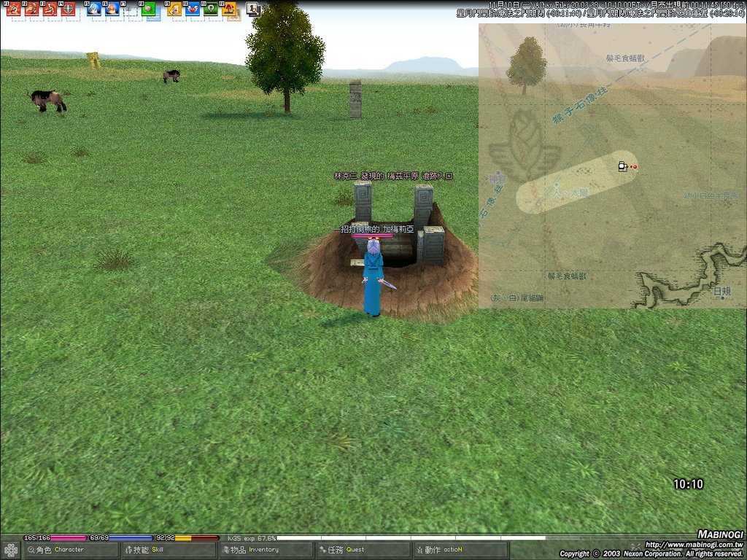
Task: Use the F11 dark green skill icon
Action: point(211,9)
